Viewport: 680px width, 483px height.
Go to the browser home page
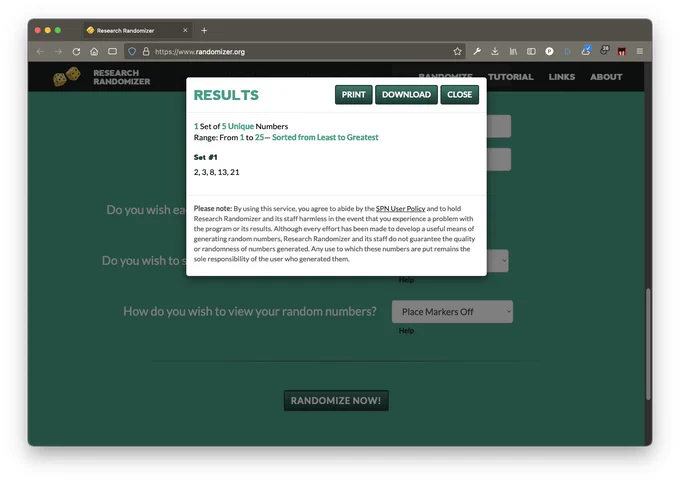pos(94,51)
